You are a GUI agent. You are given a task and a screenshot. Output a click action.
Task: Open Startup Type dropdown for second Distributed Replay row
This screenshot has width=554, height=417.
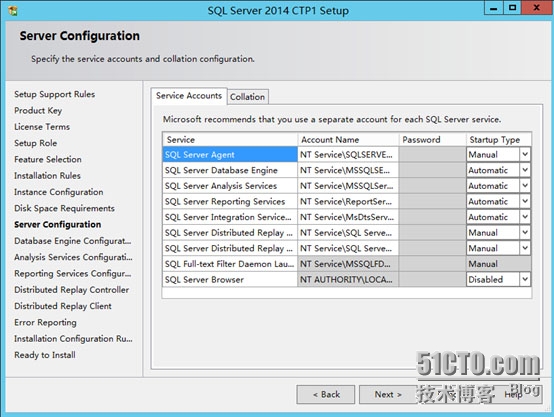525,248
